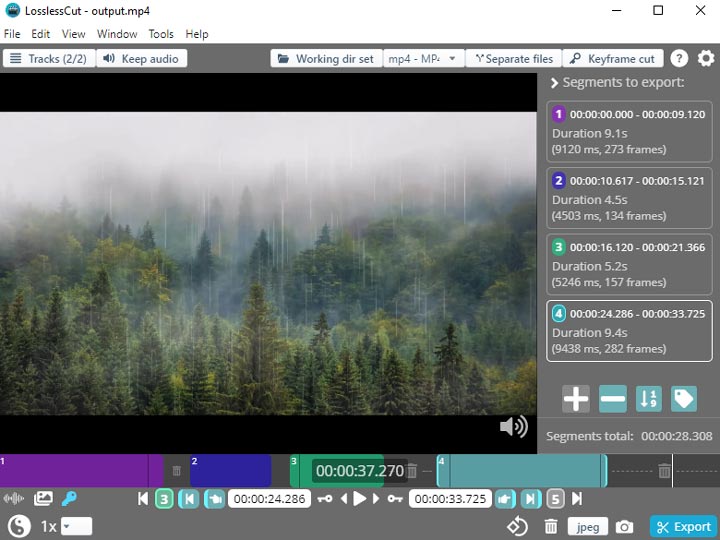720x540 pixels.
Task: Jump to current segment end time
Action: pos(530,499)
